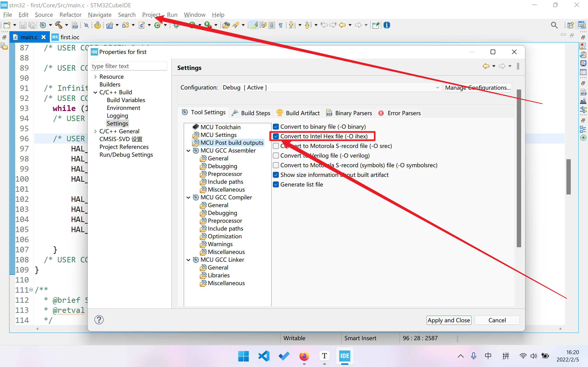The width and height of the screenshot is (588, 367).
Task: Click the Build tool icon in toolbar
Action: [59, 26]
